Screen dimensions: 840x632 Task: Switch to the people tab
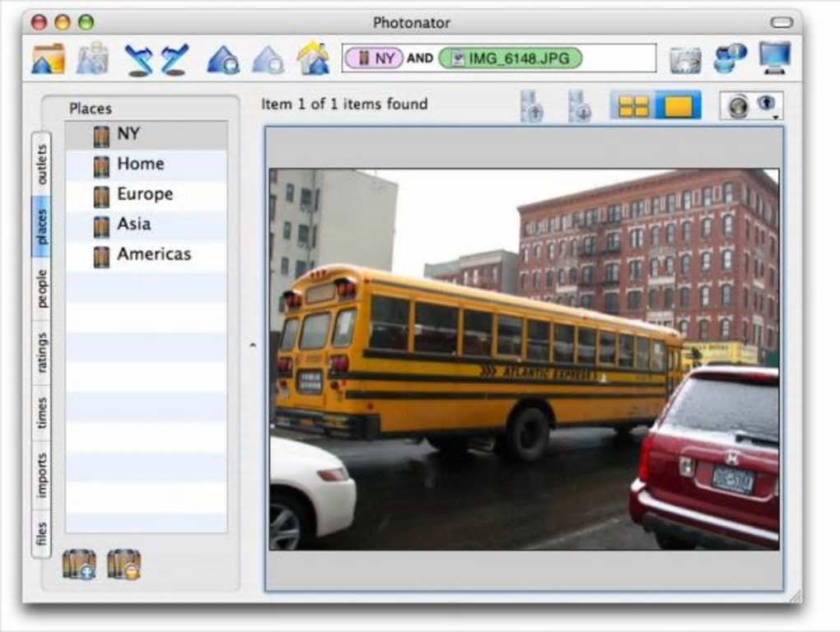(41, 289)
